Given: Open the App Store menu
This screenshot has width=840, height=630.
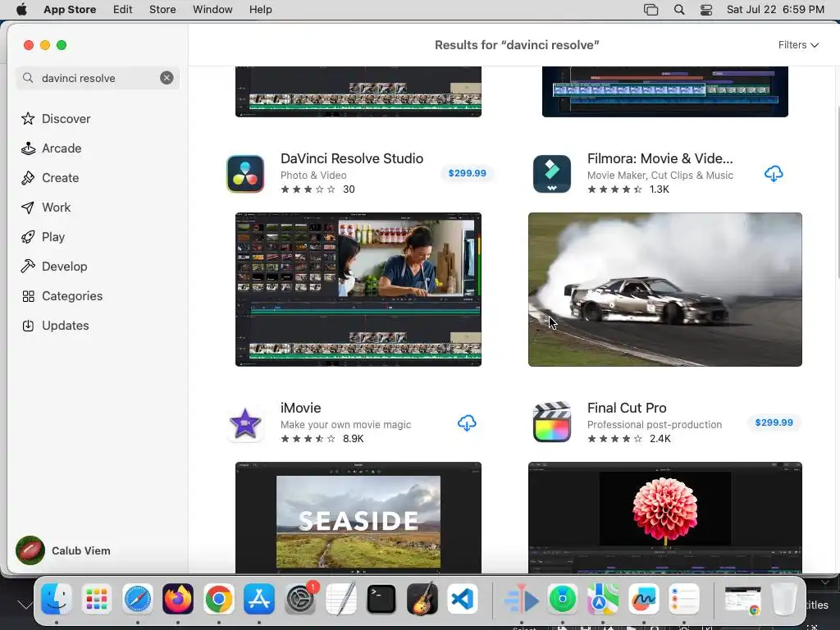Looking at the screenshot, I should [70, 10].
